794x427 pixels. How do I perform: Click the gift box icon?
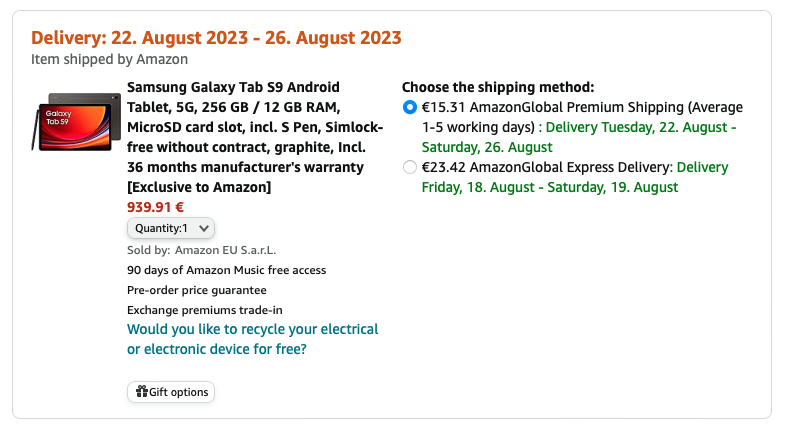tap(141, 392)
